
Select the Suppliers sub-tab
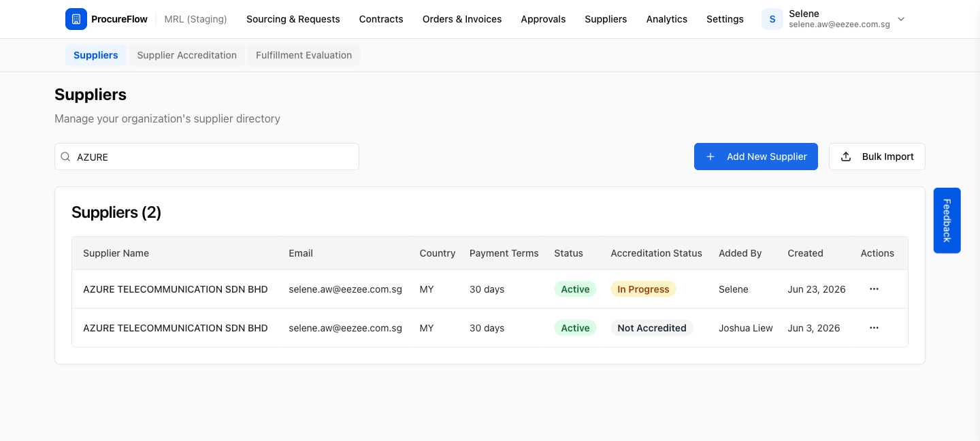point(96,55)
